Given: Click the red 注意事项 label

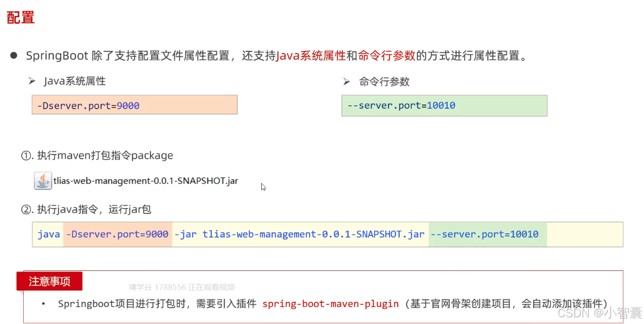Looking at the screenshot, I should coord(49,281).
